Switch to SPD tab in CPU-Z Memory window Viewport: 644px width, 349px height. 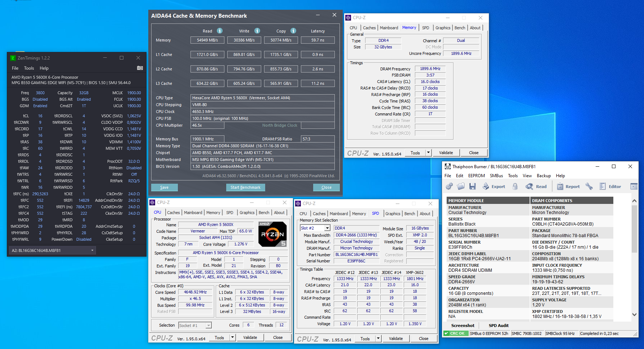(x=426, y=28)
